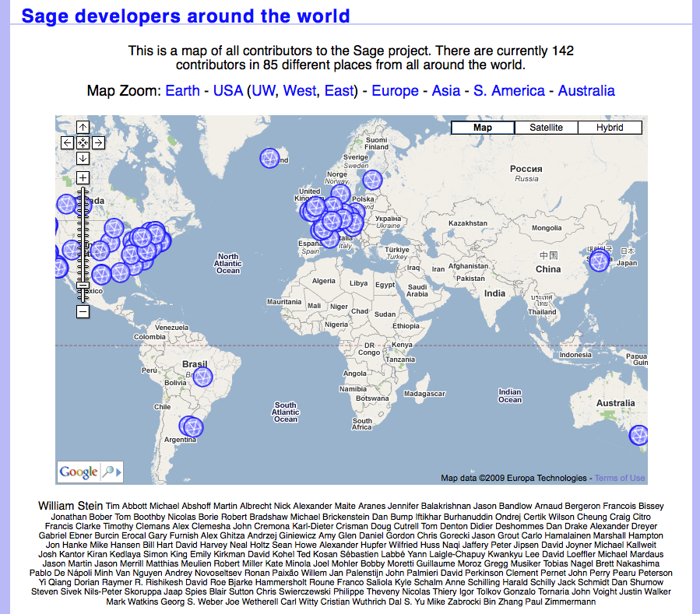700x614 pixels.
Task: Zoom map to East
Action: tap(339, 90)
